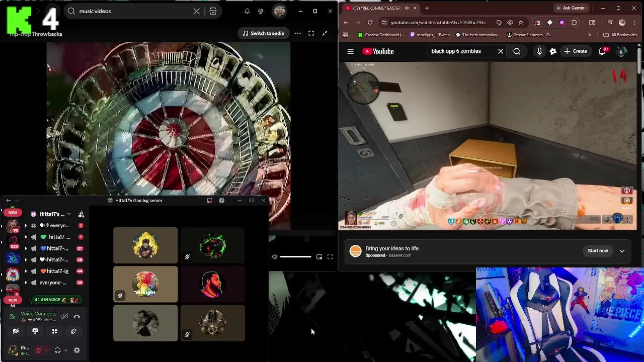
Task: Open YouTube hamburger guide menu
Action: pyautogui.click(x=351, y=51)
